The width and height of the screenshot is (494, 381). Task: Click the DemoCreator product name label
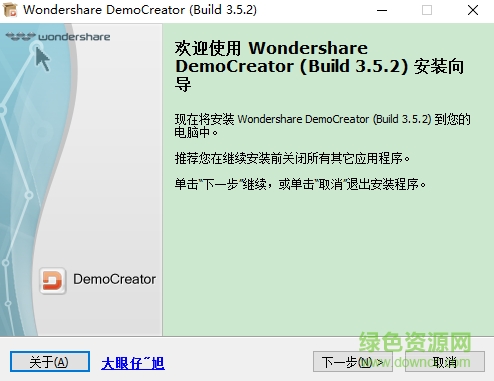pos(114,279)
